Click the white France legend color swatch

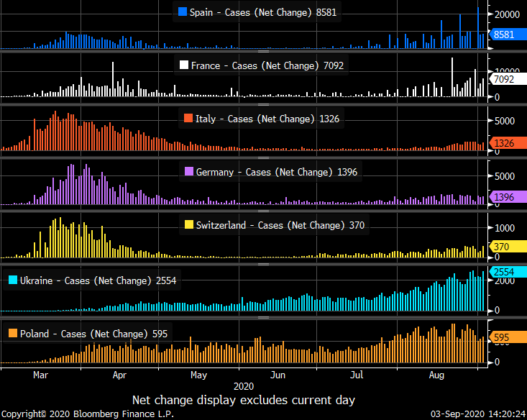click(x=184, y=65)
